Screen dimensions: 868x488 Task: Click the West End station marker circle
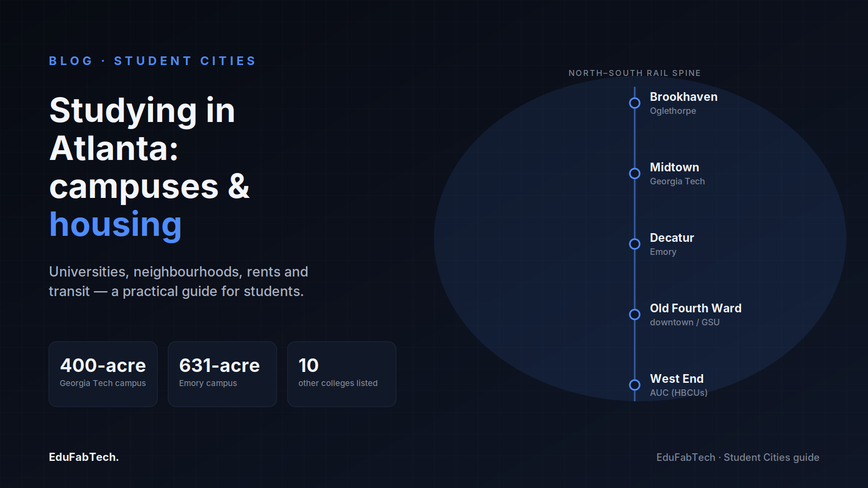coord(635,385)
